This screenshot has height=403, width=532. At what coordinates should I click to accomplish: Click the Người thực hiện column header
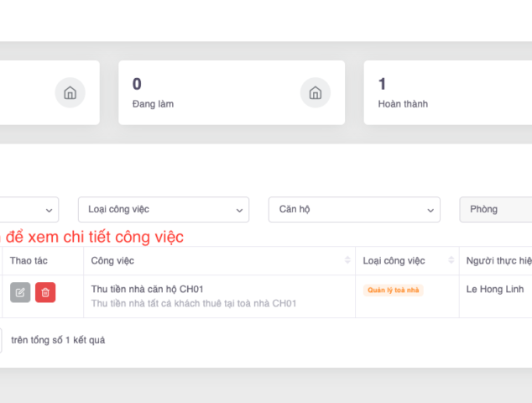[x=498, y=261]
